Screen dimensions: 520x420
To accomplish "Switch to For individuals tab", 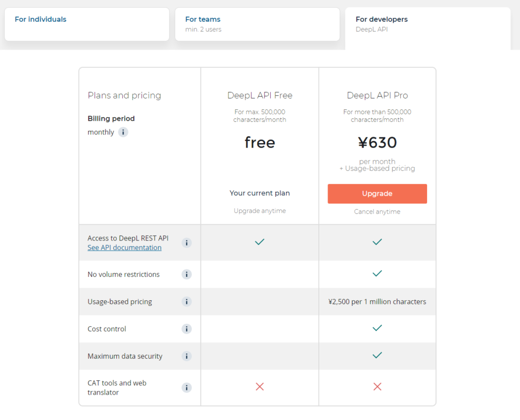I will [87, 24].
